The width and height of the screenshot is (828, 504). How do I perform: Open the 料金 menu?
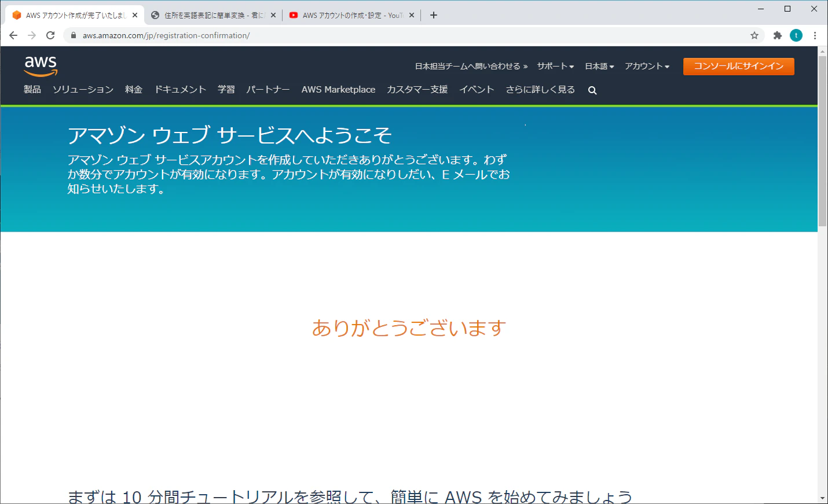(134, 89)
